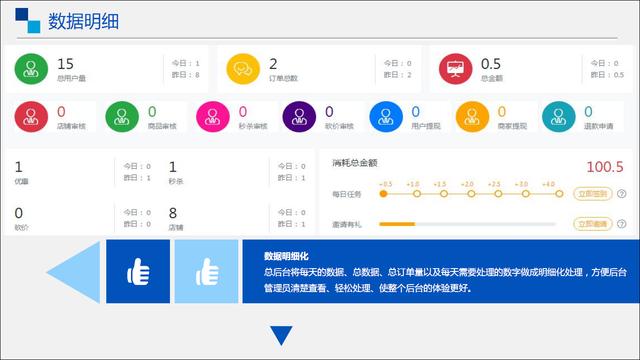Open the blue 用户提现 user withdrawal icon
The width and height of the screenshot is (640, 360).
(x=386, y=117)
